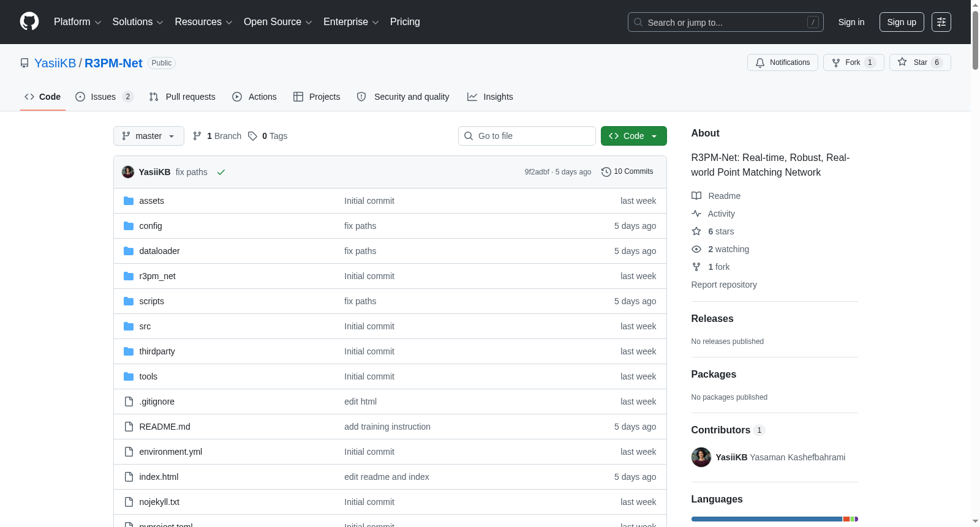980x527 pixels.
Task: Open the README.md file
Action: (165, 427)
